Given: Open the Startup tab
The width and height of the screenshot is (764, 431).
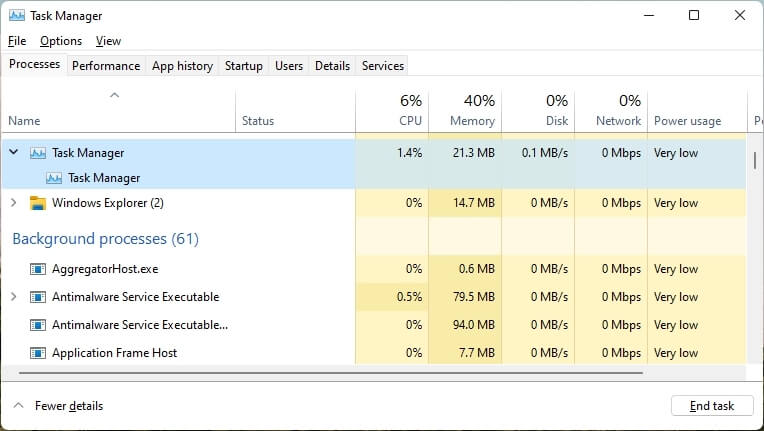Looking at the screenshot, I should [x=244, y=66].
